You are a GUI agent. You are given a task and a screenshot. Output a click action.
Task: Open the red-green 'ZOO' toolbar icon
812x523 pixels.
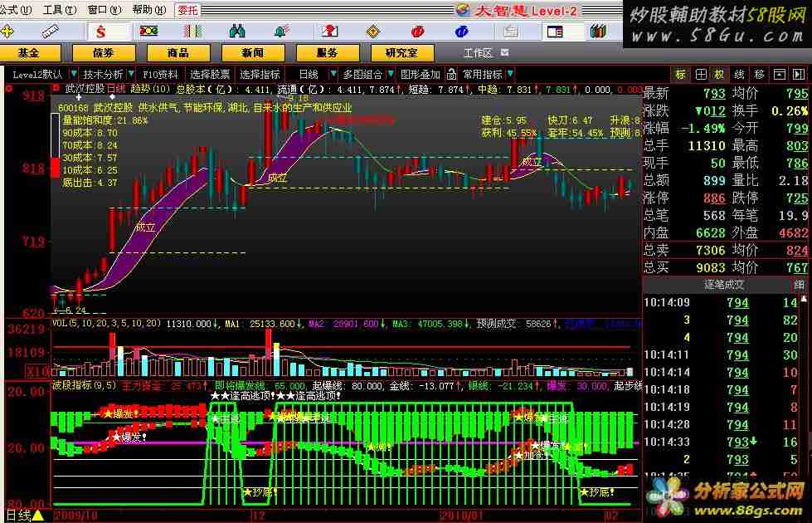pos(148,32)
